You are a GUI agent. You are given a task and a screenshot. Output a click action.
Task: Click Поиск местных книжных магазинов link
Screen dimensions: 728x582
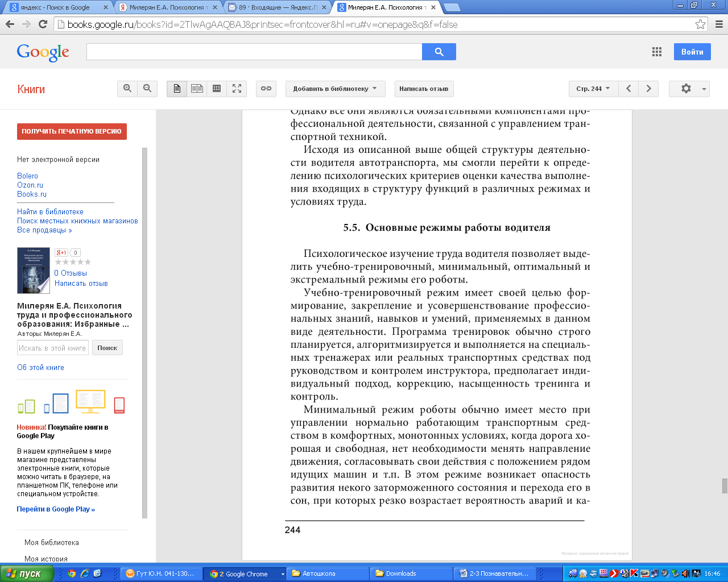click(77, 221)
